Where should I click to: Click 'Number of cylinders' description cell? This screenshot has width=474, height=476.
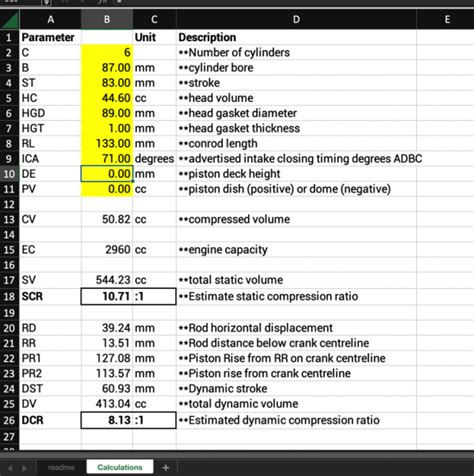(296, 52)
